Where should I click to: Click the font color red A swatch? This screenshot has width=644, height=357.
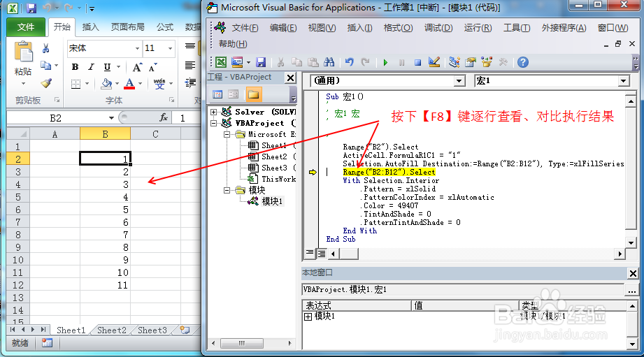pyautogui.click(x=129, y=84)
